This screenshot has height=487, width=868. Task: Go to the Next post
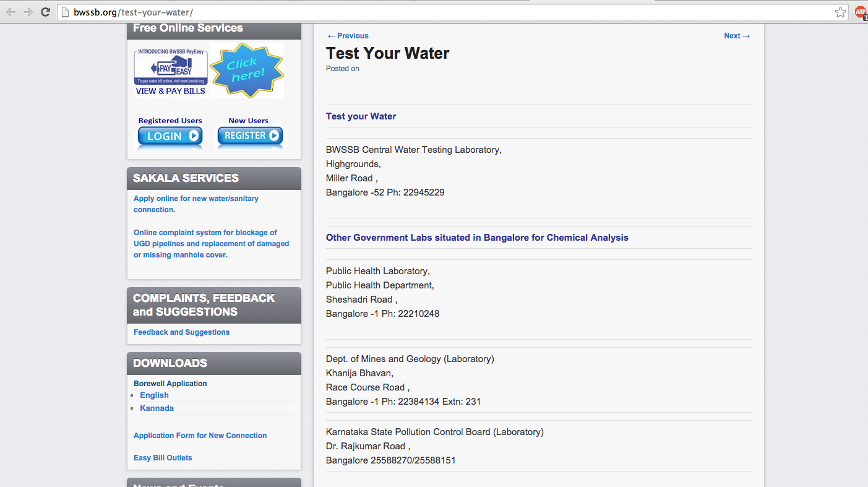[736, 36]
